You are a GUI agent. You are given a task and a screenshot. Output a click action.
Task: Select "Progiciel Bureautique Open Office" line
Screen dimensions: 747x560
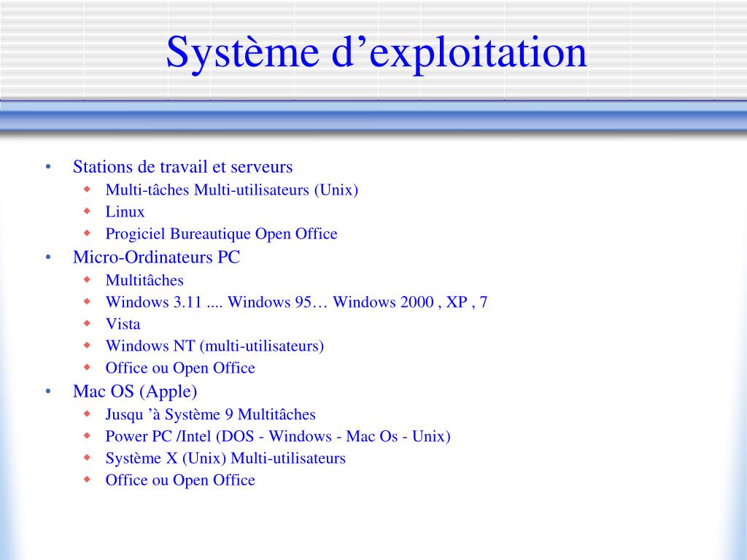pyautogui.click(x=221, y=234)
